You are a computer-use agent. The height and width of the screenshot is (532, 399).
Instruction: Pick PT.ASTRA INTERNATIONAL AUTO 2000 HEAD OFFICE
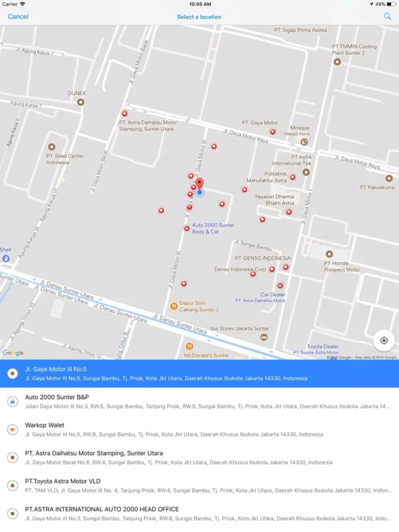point(199,514)
